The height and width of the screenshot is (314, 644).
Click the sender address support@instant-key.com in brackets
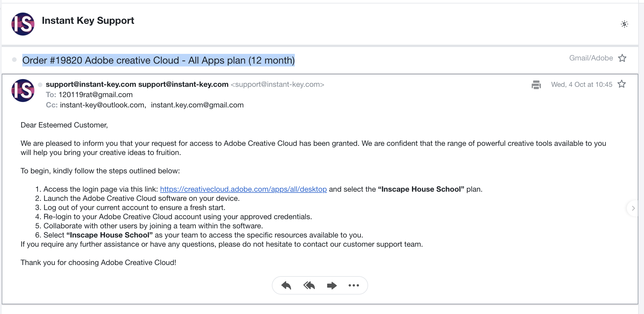pyautogui.click(x=277, y=85)
